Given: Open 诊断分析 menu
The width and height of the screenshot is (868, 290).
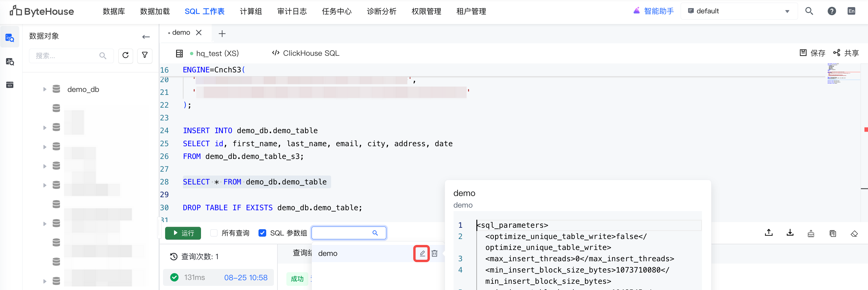Looking at the screenshot, I should [382, 11].
